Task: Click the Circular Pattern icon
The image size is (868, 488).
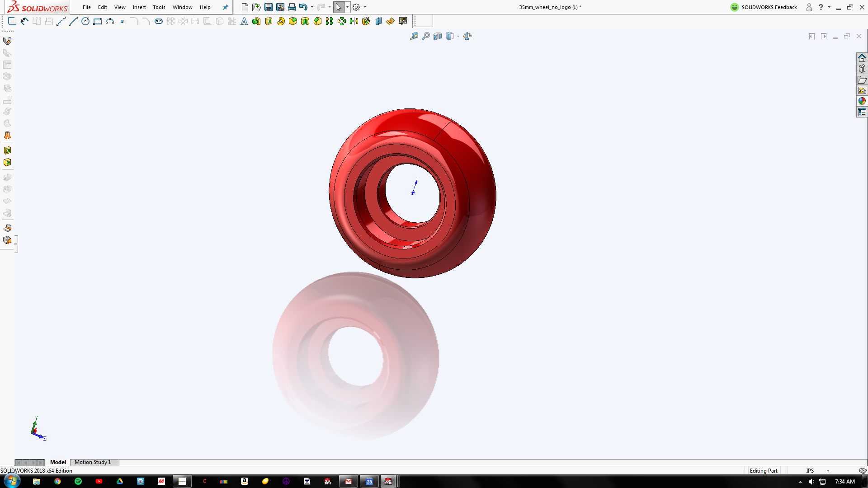Action: [342, 21]
